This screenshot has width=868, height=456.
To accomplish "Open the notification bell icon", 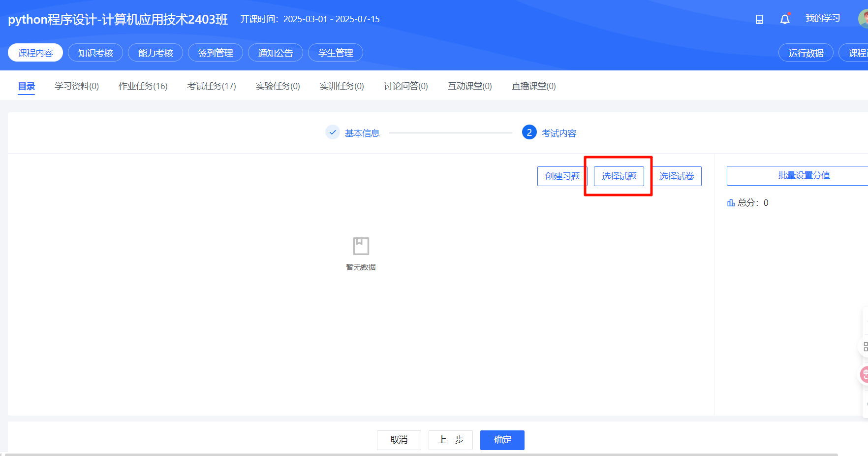I will (785, 19).
